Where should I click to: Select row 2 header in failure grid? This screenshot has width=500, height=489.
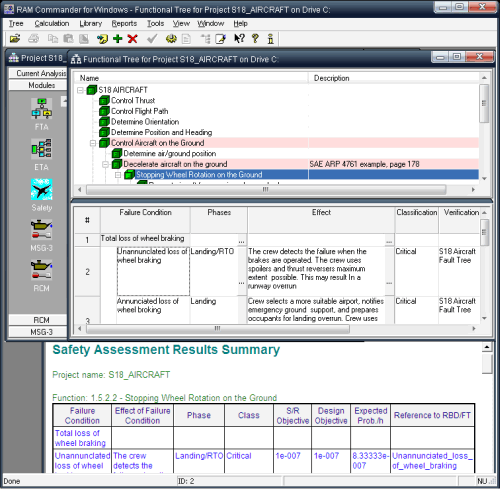click(87, 272)
